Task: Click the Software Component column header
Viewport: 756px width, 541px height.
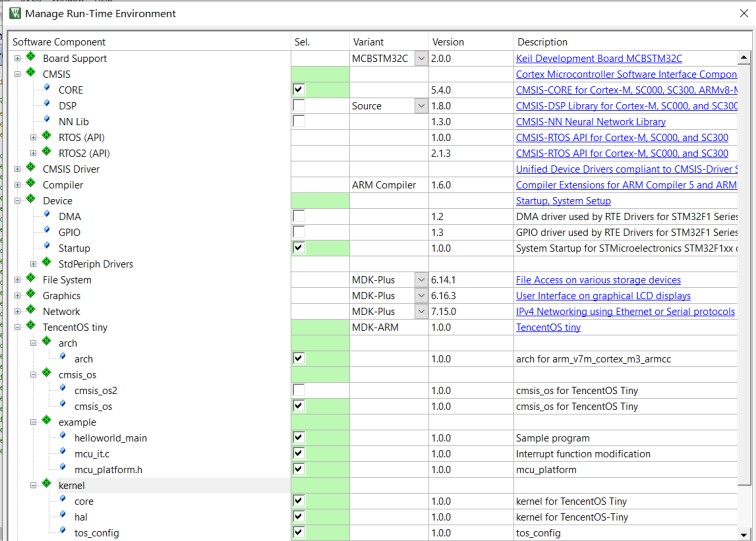Action: [x=150, y=42]
